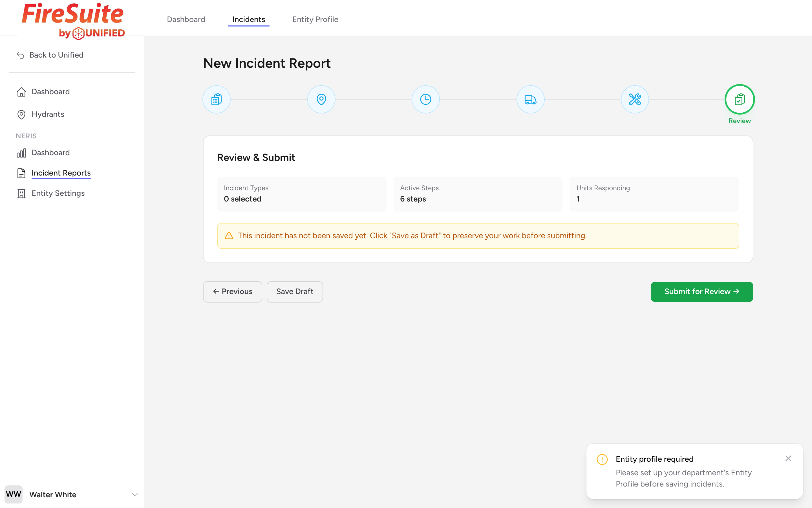This screenshot has width=812, height=508.
Task: Click the FireSuite by Unified logo
Action: (74, 21)
